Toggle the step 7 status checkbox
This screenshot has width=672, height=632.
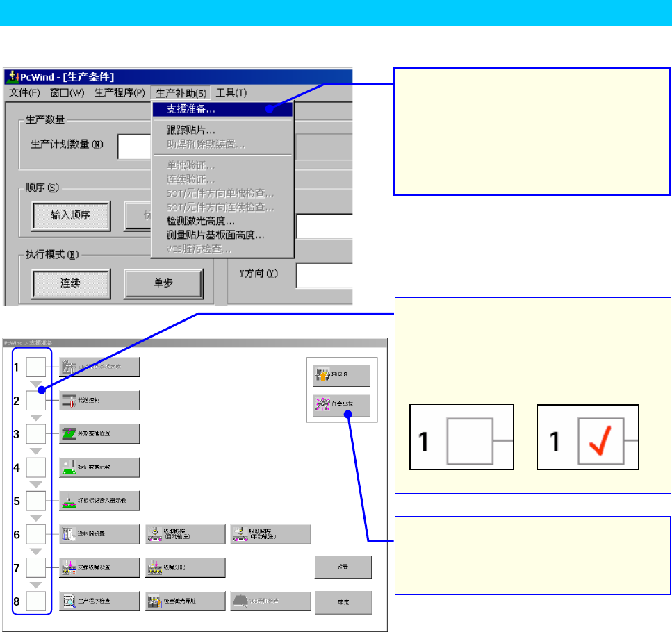36,567
